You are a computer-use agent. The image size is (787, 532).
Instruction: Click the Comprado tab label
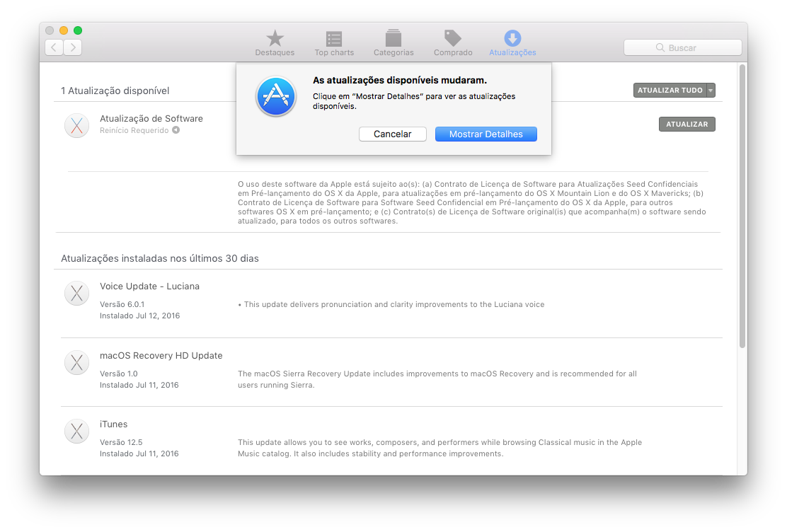click(453, 52)
